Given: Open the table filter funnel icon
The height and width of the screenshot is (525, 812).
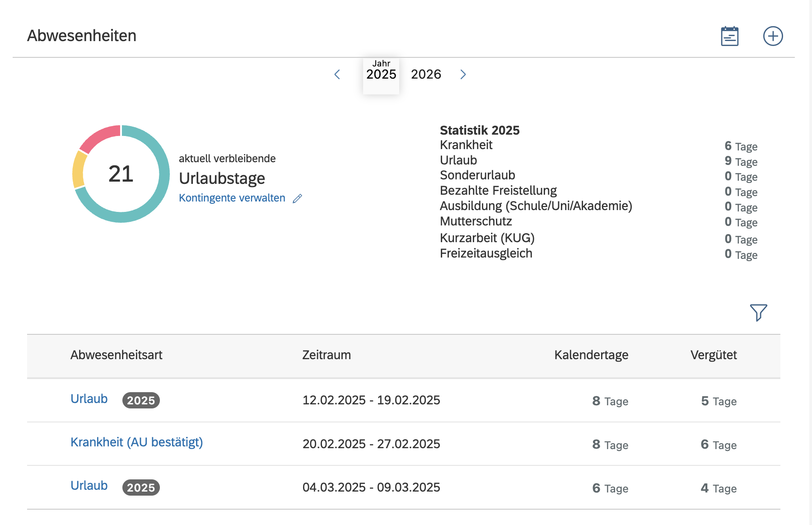Looking at the screenshot, I should [758, 312].
